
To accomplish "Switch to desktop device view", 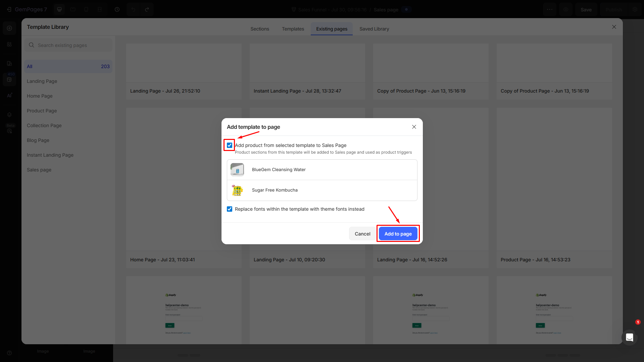I will (59, 9).
